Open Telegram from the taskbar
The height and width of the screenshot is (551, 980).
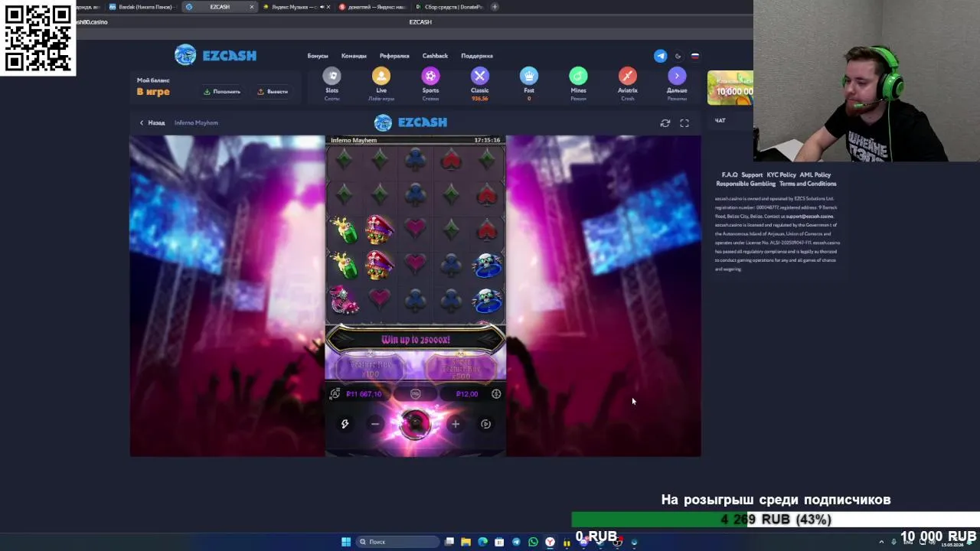click(516, 542)
